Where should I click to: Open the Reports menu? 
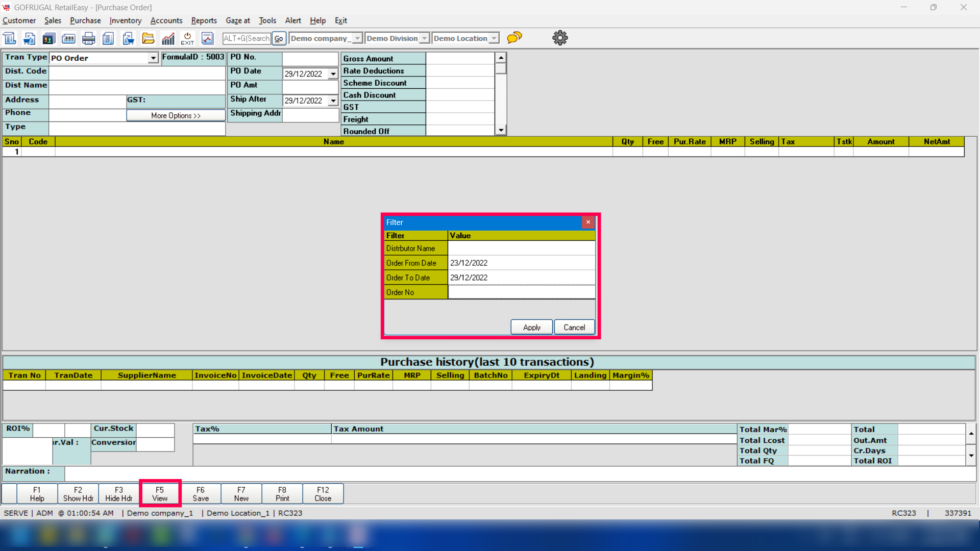(x=204, y=20)
